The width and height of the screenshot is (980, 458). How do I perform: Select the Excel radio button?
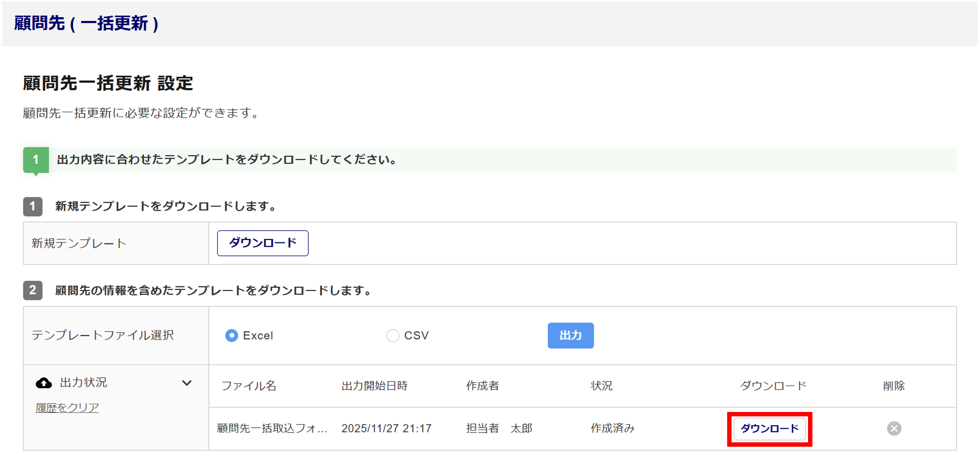coord(231,336)
